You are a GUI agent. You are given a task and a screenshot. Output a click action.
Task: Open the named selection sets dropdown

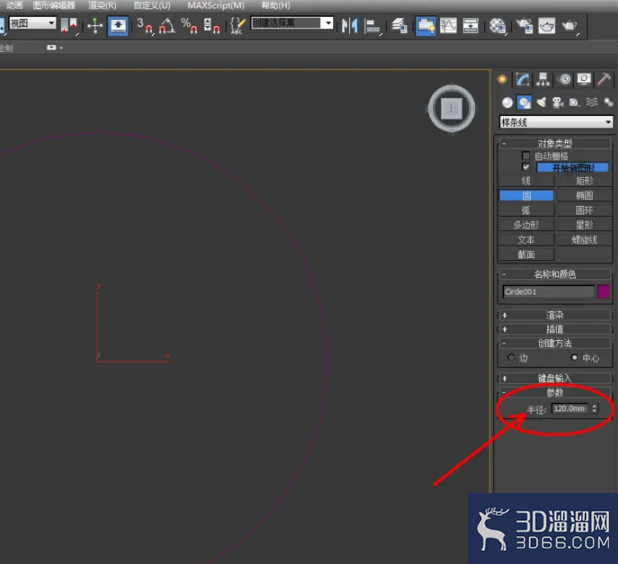(292, 23)
